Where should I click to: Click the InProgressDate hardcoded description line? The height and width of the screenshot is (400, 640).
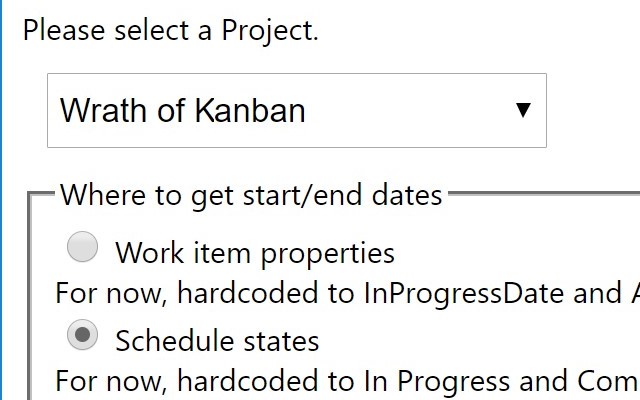coord(346,294)
